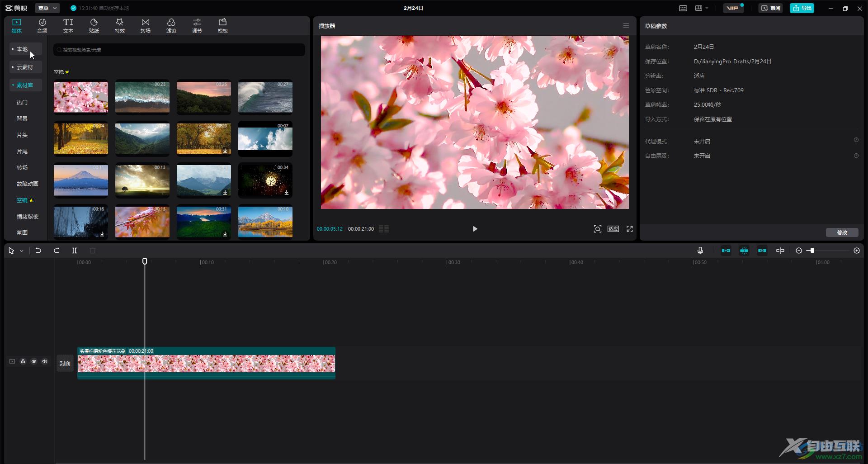Open the 音频 (Audio) tab

click(x=42, y=26)
